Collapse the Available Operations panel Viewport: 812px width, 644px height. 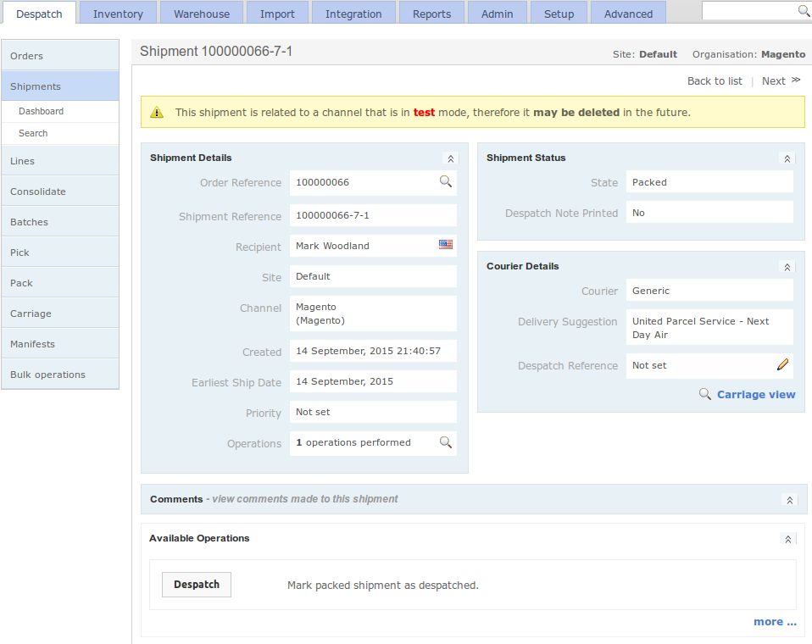coord(788,539)
